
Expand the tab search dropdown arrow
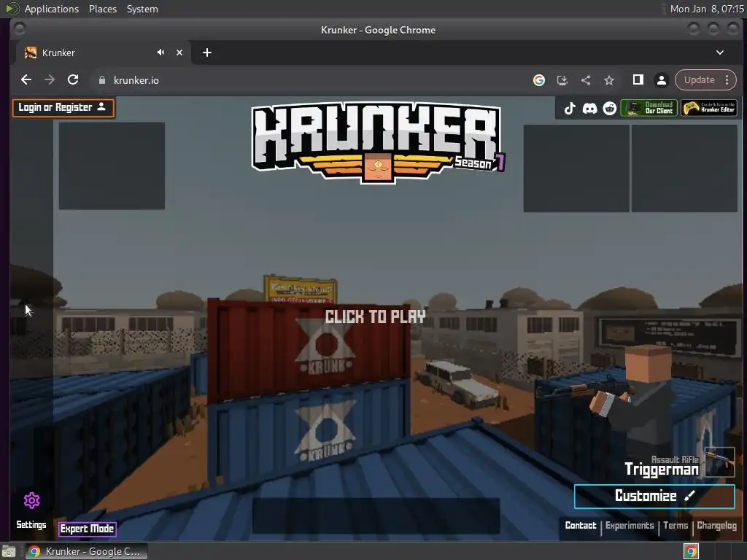coord(720,52)
